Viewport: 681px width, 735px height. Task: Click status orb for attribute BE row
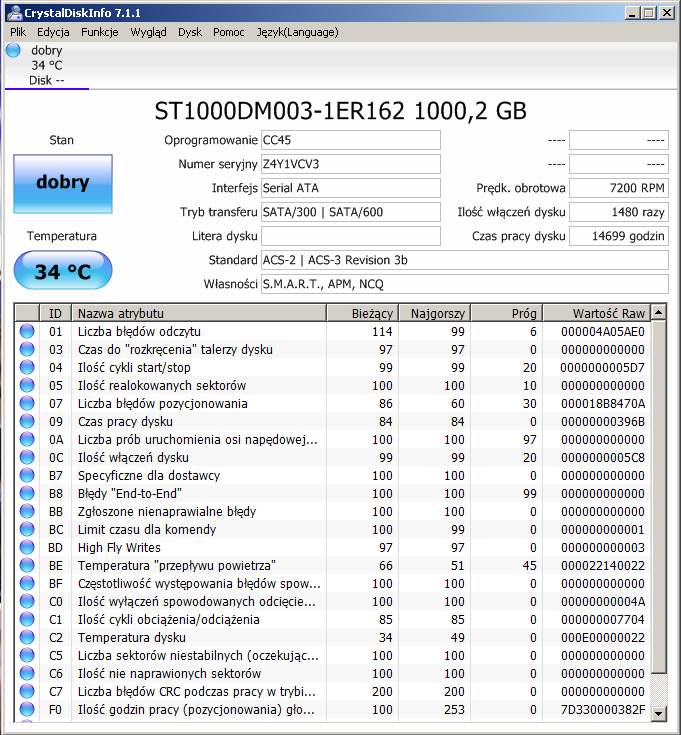[x=27, y=565]
